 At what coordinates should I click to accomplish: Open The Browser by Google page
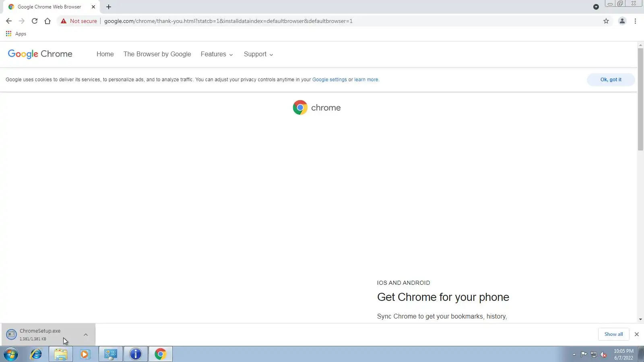tap(157, 54)
